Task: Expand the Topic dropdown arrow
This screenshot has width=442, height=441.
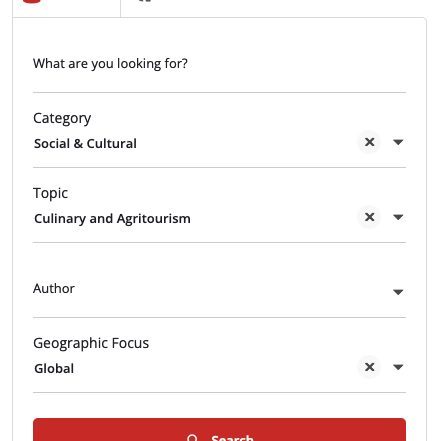Action: (x=398, y=217)
